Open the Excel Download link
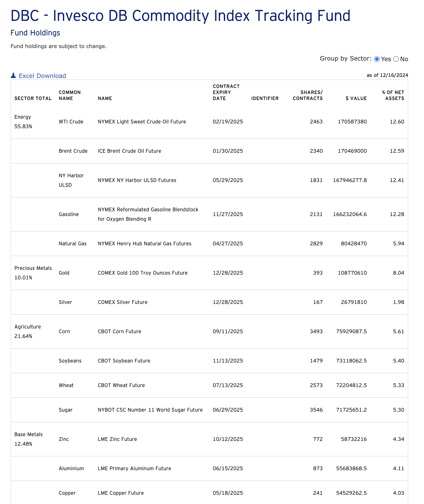This screenshot has width=424, height=504. [42, 76]
